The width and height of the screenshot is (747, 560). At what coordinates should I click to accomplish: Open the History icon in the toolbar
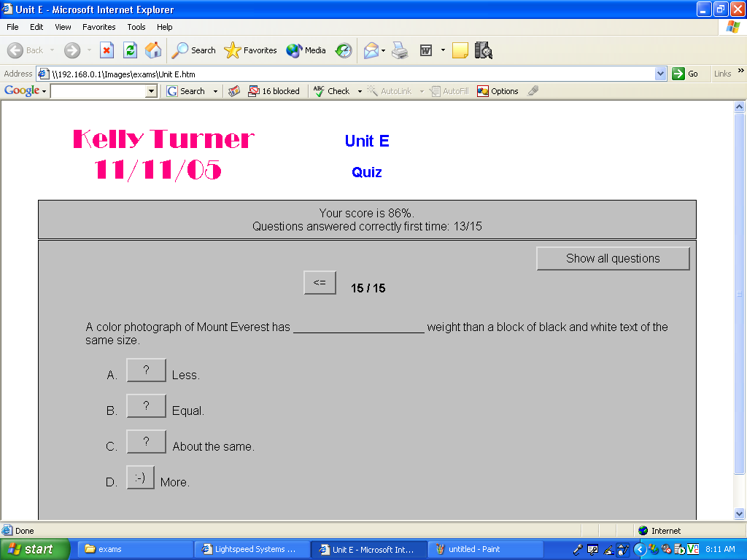tap(344, 50)
